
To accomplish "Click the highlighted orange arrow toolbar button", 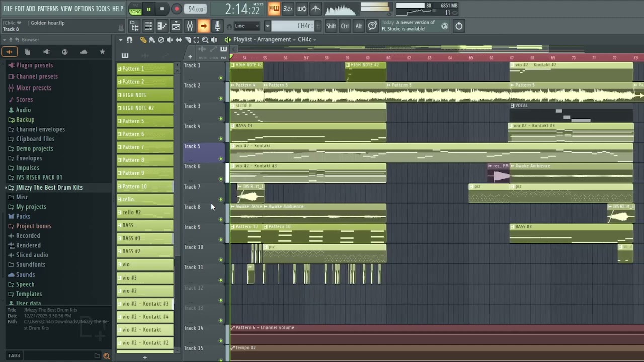I will pos(204,26).
